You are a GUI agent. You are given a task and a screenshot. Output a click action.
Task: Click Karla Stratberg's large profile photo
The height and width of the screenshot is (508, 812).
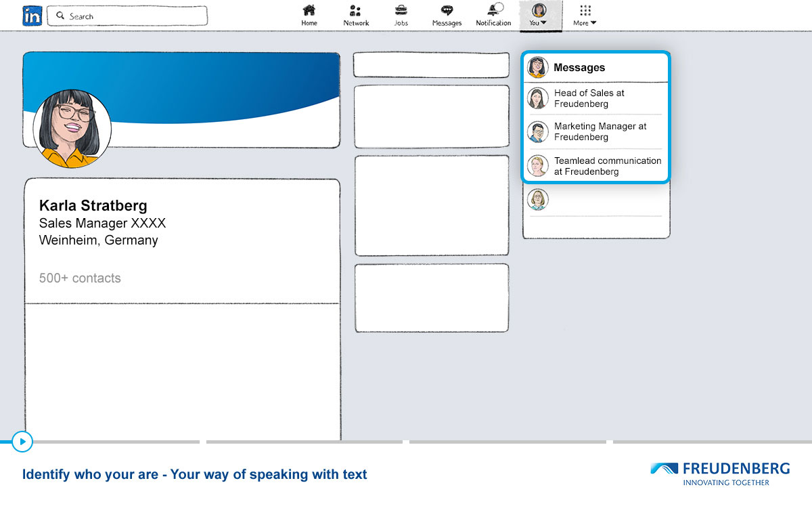click(x=72, y=129)
